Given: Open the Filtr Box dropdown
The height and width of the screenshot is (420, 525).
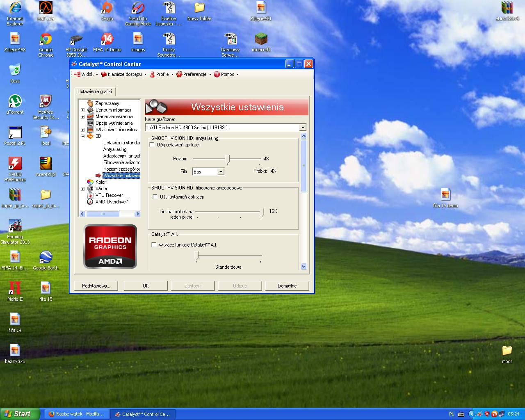Looking at the screenshot, I should [x=221, y=172].
